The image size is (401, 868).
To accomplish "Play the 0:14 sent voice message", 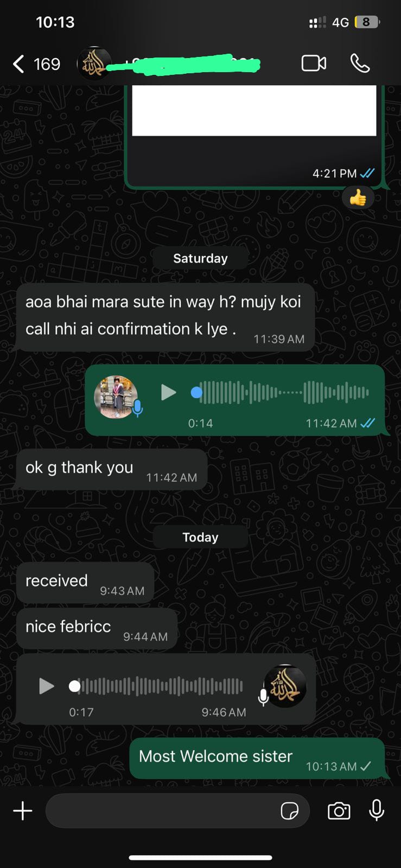I will tap(169, 392).
